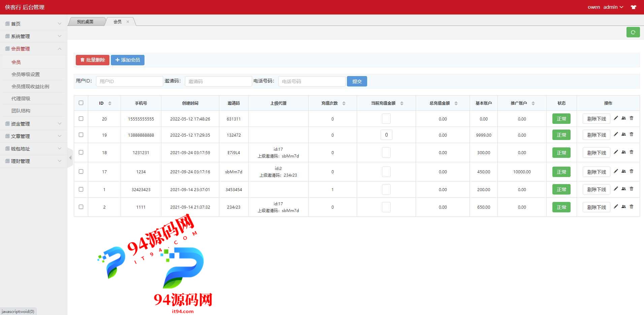The height and width of the screenshot is (315, 644).
Task: Open 会员 submenu item in sidebar
Action: [16, 62]
